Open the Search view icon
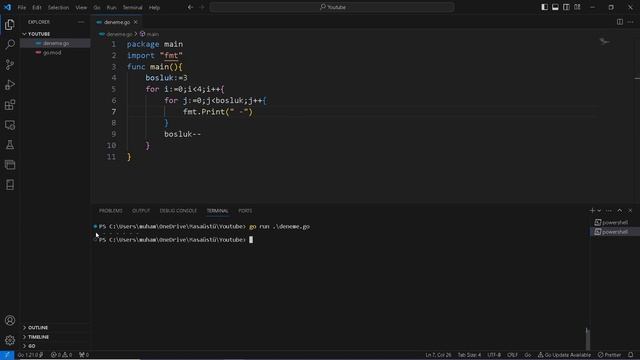Viewport: 640px width, 360px height. pyautogui.click(x=10, y=44)
